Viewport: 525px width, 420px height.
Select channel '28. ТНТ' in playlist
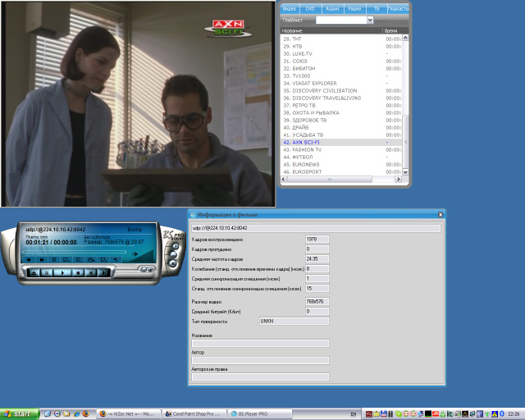click(x=341, y=39)
